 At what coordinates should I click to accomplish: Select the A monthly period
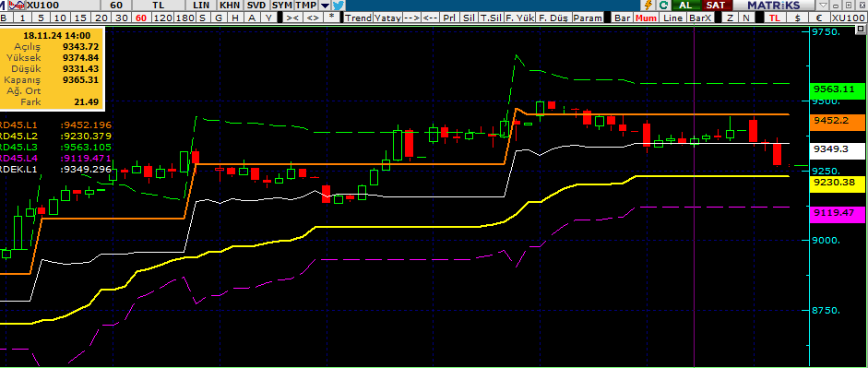[x=252, y=18]
